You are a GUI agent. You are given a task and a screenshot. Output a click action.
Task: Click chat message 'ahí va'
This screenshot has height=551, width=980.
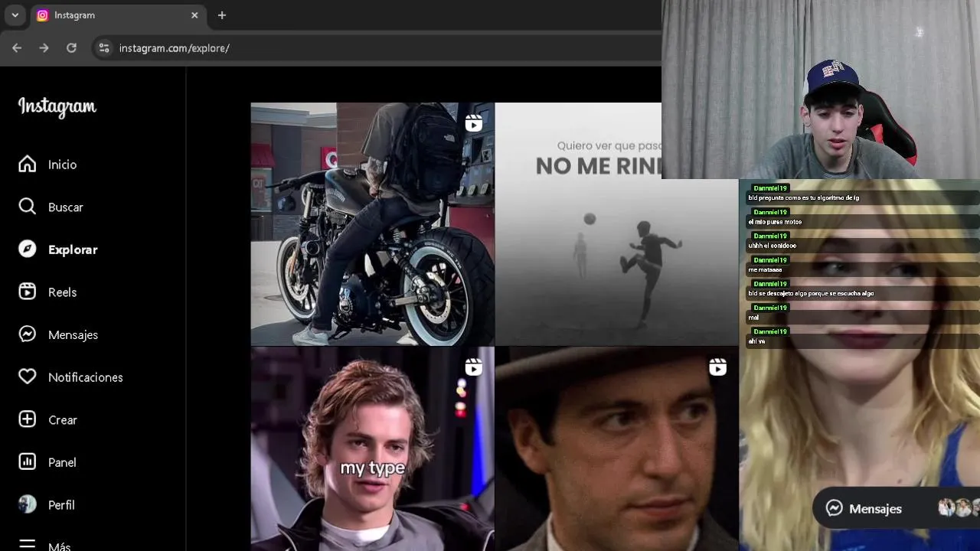click(x=756, y=341)
